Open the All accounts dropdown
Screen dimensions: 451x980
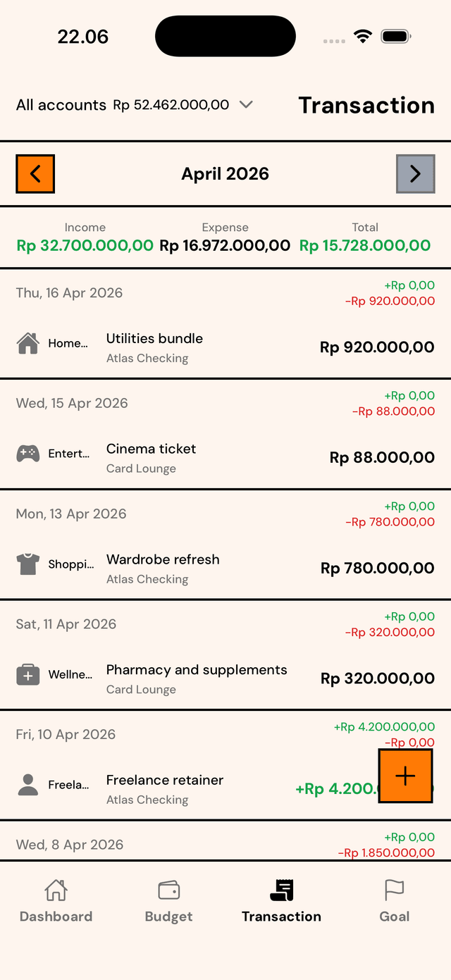click(x=246, y=104)
